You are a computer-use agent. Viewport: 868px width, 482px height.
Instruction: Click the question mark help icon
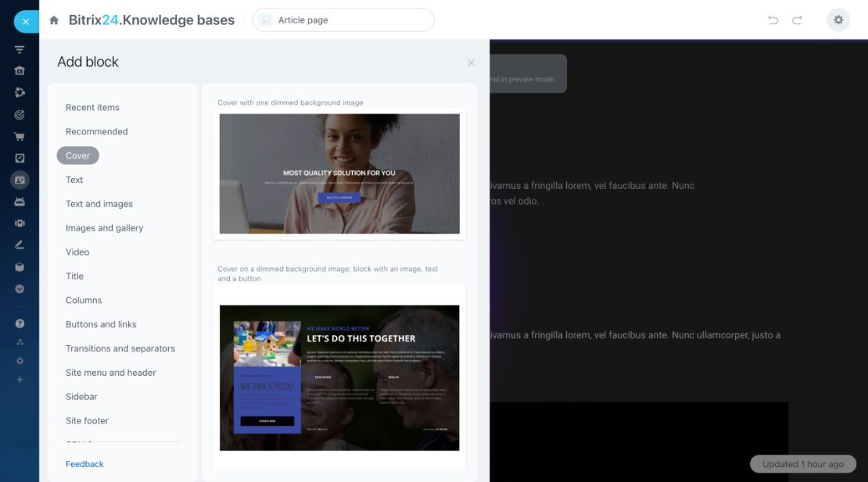(x=20, y=323)
